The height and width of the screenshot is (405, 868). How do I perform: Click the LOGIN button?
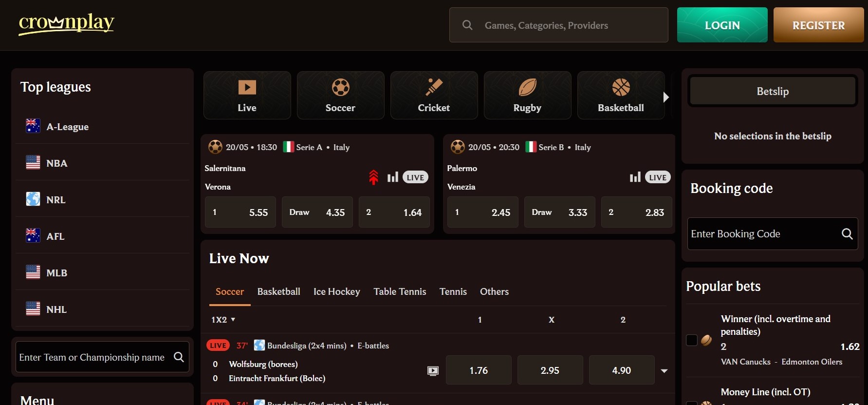(x=722, y=25)
